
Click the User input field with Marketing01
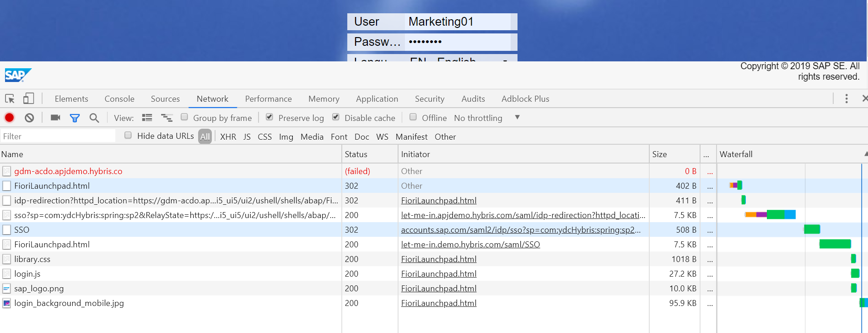(458, 22)
